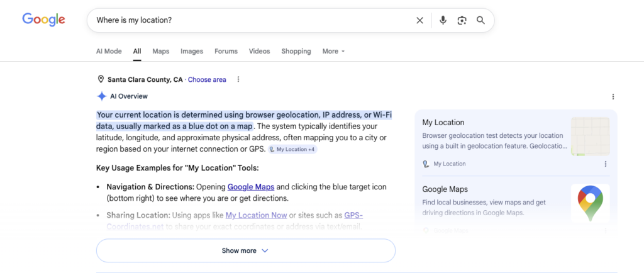
Task: Click 'Browser geolocation test detects' description
Action: click(x=494, y=140)
